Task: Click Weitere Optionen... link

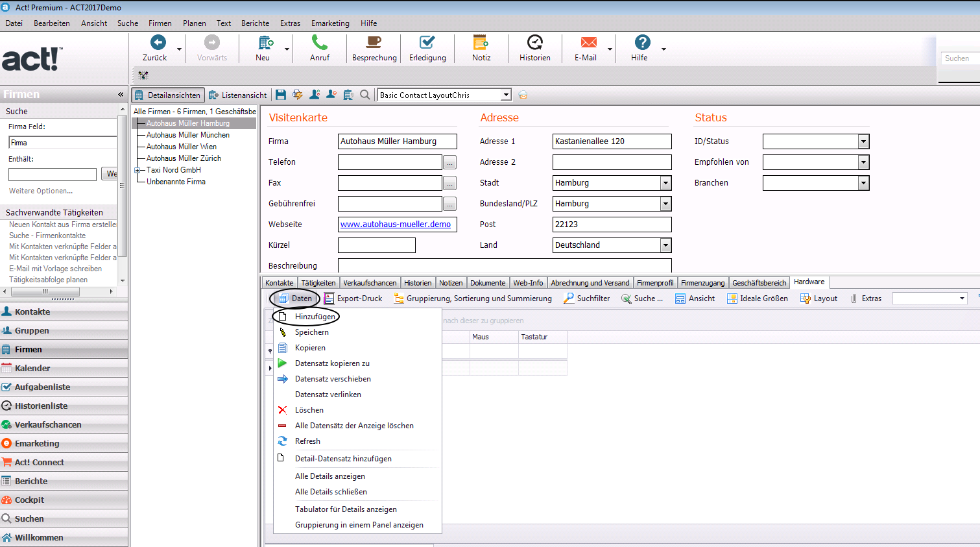Action: (41, 191)
